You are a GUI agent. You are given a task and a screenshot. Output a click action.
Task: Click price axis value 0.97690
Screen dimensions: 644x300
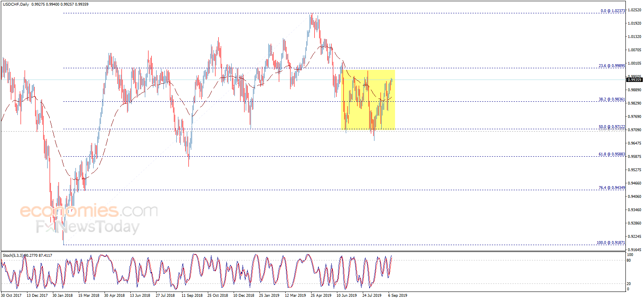point(634,117)
